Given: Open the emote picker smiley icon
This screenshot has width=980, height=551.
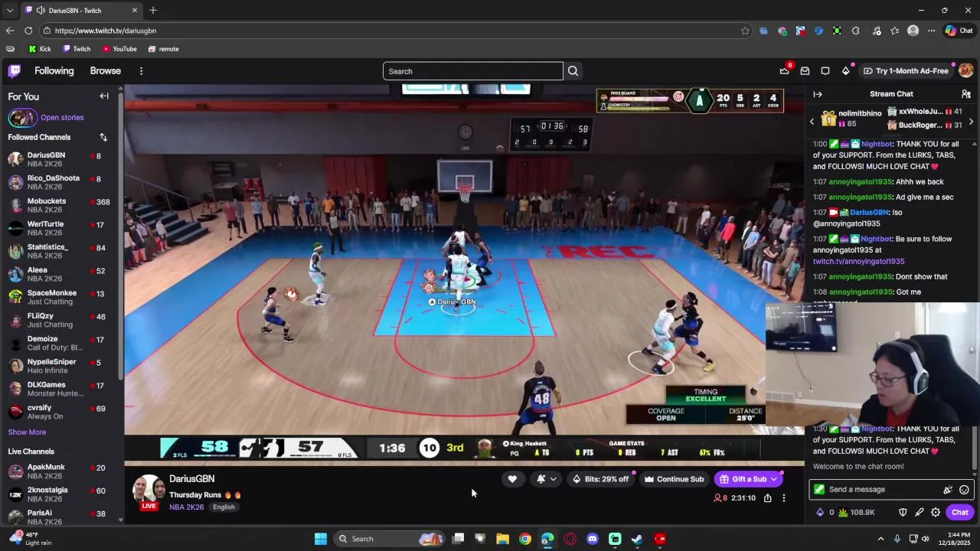Looking at the screenshot, I should click(964, 490).
